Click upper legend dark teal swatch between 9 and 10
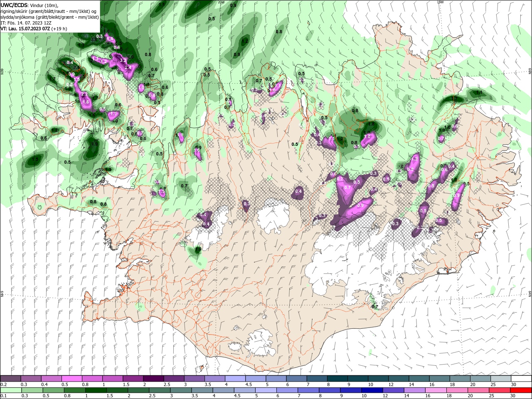The image size is (532, 399). coord(358,379)
